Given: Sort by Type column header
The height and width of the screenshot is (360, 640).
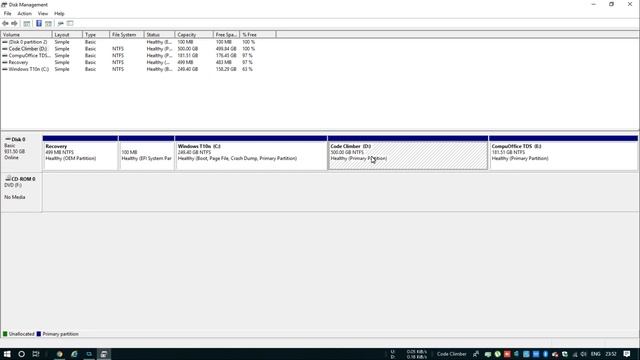Looking at the screenshot, I should [x=96, y=35].
